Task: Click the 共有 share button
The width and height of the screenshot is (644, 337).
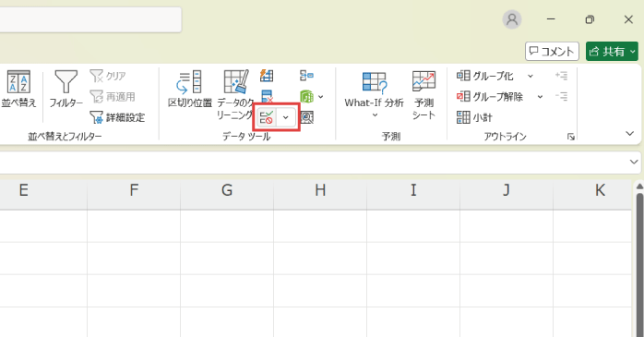Action: point(612,52)
